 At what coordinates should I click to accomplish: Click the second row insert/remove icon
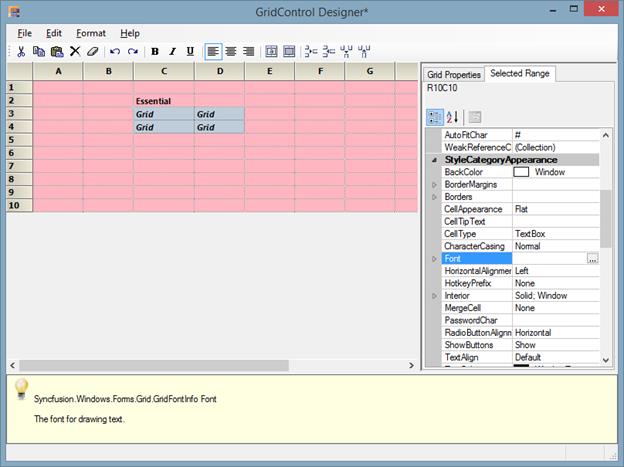pyautogui.click(x=329, y=51)
